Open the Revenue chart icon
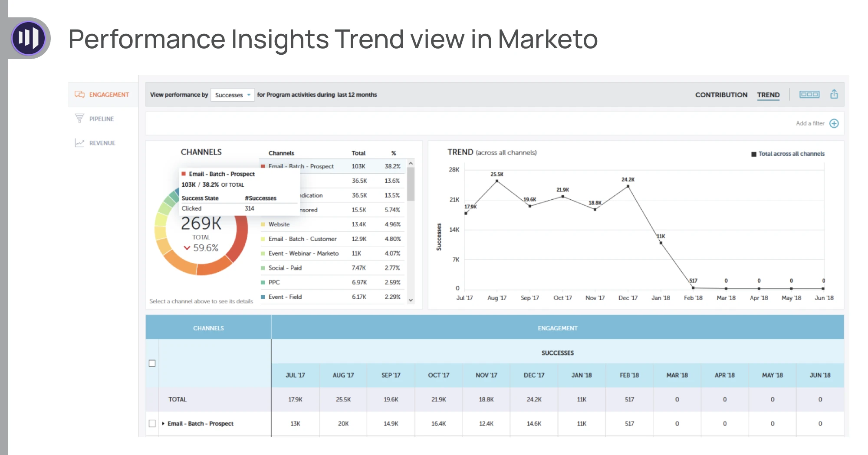The image size is (868, 455). coord(79,142)
